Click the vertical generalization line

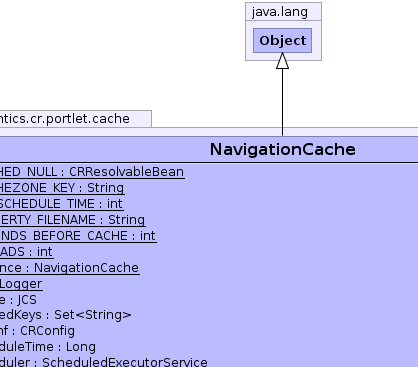click(282, 102)
